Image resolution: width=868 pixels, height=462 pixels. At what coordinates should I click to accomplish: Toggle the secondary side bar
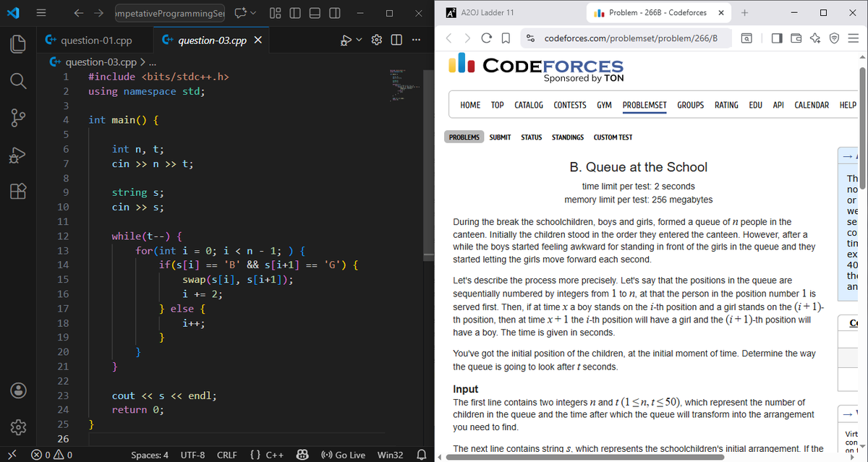point(335,13)
